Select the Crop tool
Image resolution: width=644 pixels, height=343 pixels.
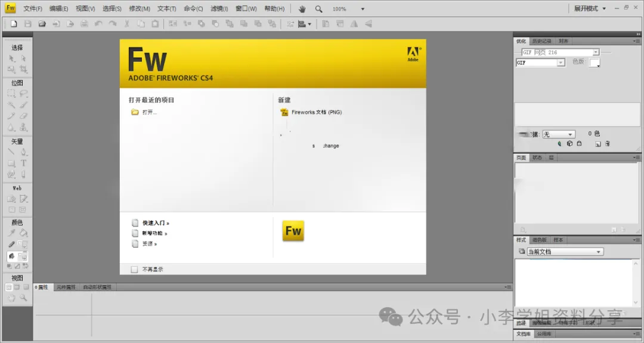[23, 69]
